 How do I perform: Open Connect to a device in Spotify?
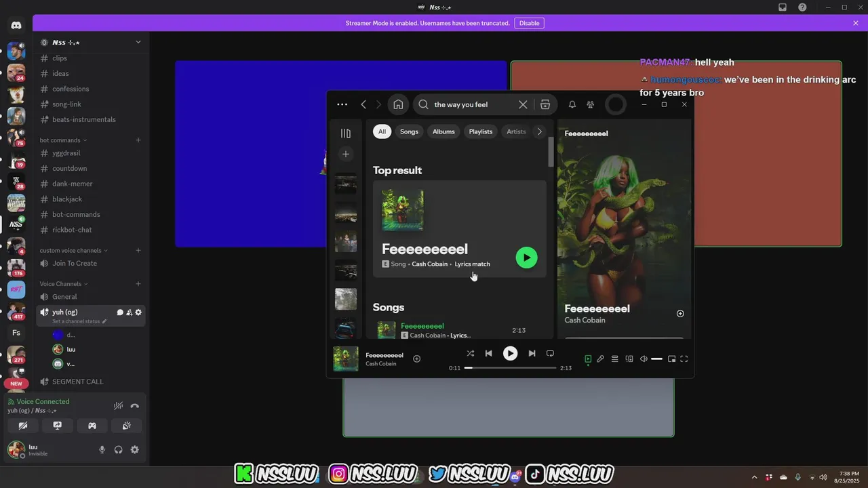click(x=629, y=359)
